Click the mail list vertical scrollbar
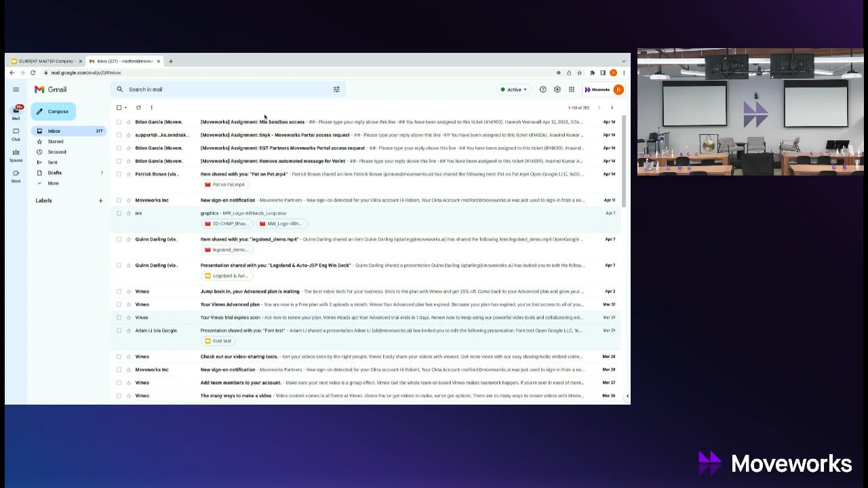 pos(625,163)
